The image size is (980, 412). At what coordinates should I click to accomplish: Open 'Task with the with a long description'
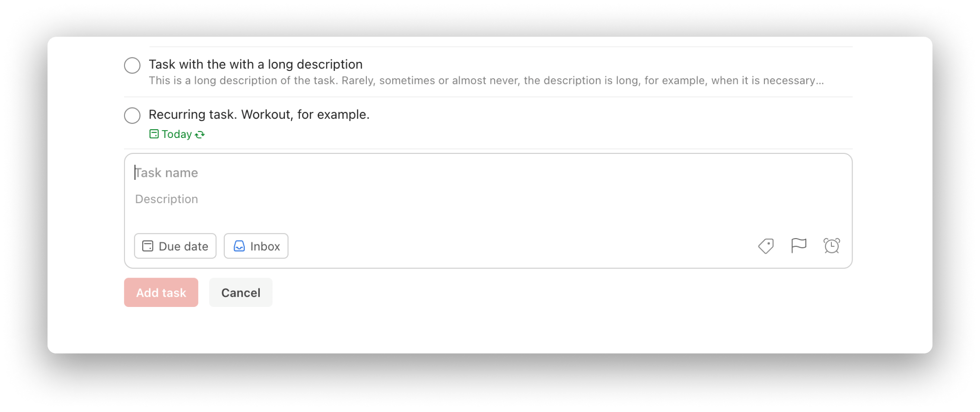pos(255,64)
